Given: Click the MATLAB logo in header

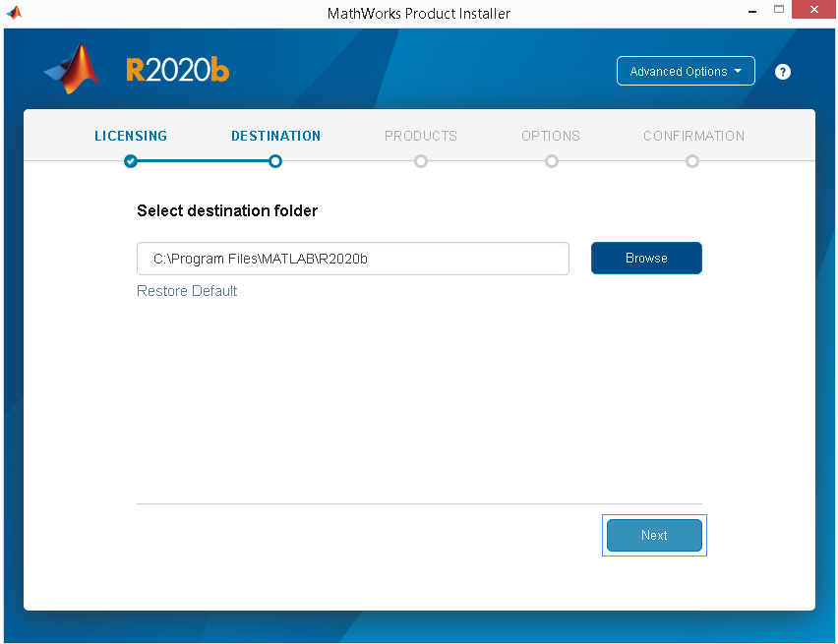Looking at the screenshot, I should pos(74,70).
